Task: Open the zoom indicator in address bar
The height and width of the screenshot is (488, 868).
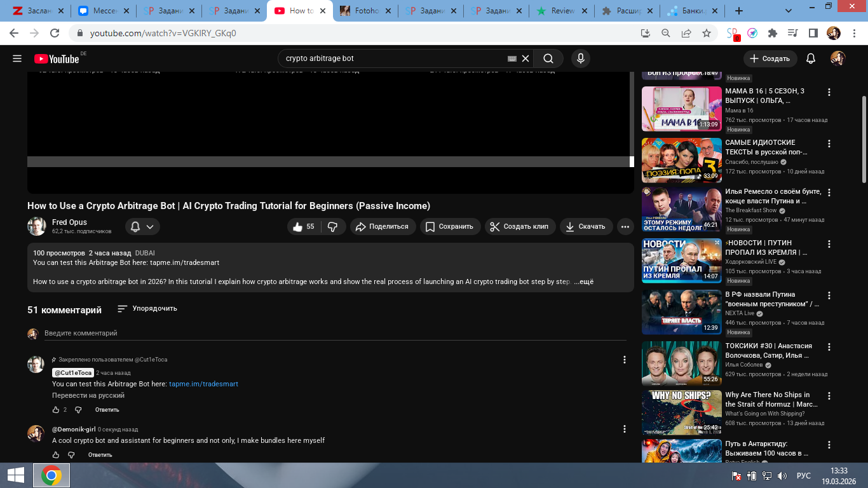Action: (666, 33)
